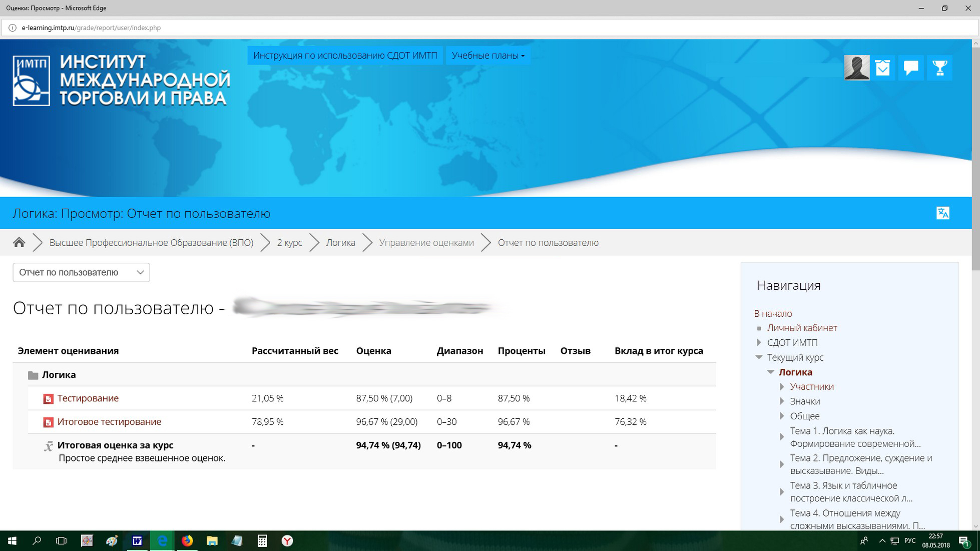The width and height of the screenshot is (980, 551).
Task: Open Личный кабинет in navigation
Action: pyautogui.click(x=802, y=328)
